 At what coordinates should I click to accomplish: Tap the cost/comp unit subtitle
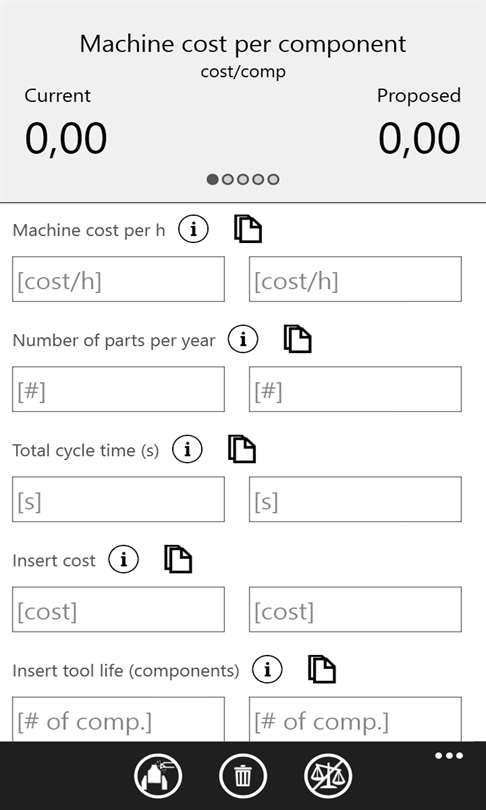point(243,72)
